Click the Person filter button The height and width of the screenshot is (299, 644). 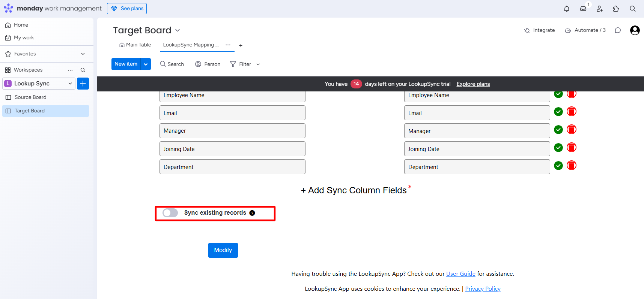[x=208, y=64]
